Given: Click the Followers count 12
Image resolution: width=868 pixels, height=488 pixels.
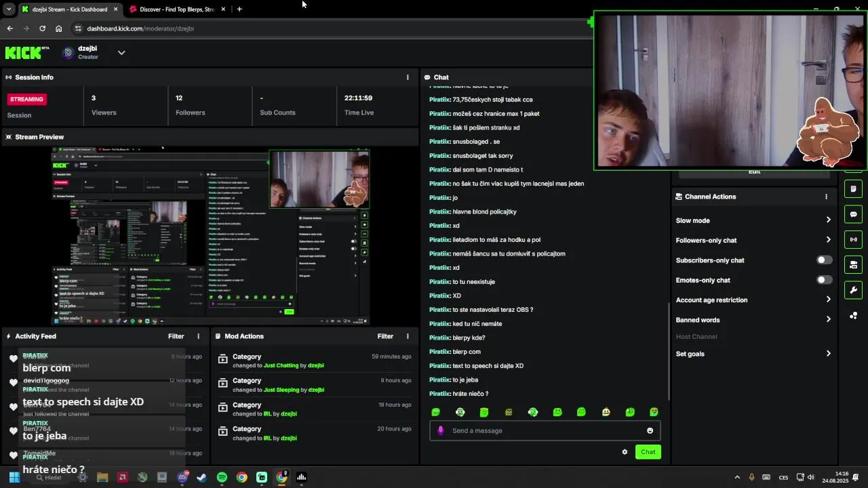Looking at the screenshot, I should 179,98.
